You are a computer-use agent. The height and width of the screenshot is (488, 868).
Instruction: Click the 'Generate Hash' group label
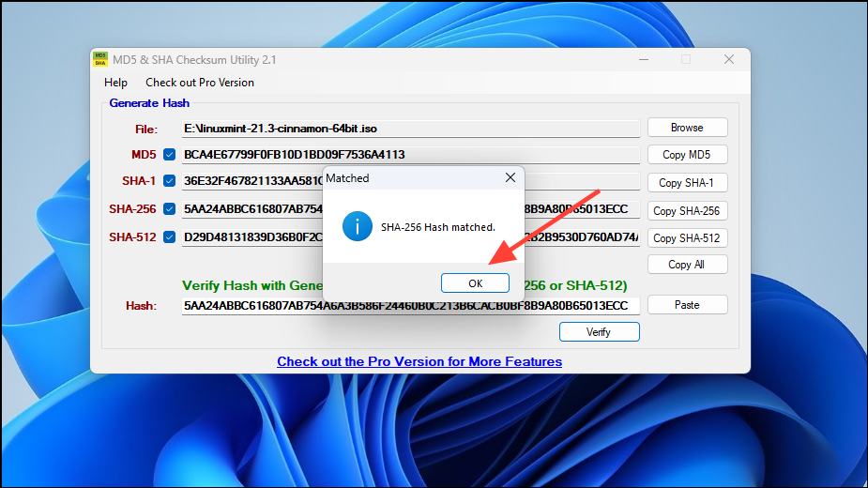point(149,103)
